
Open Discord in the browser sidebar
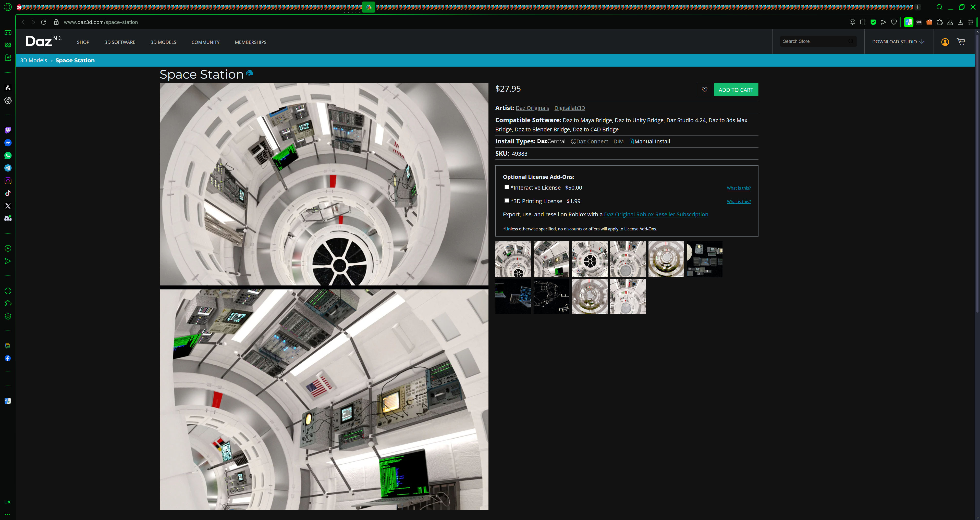tap(8, 218)
